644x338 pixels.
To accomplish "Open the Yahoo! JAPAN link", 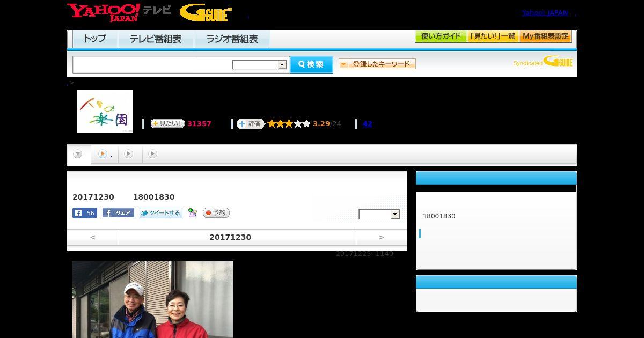I will click(x=545, y=12).
